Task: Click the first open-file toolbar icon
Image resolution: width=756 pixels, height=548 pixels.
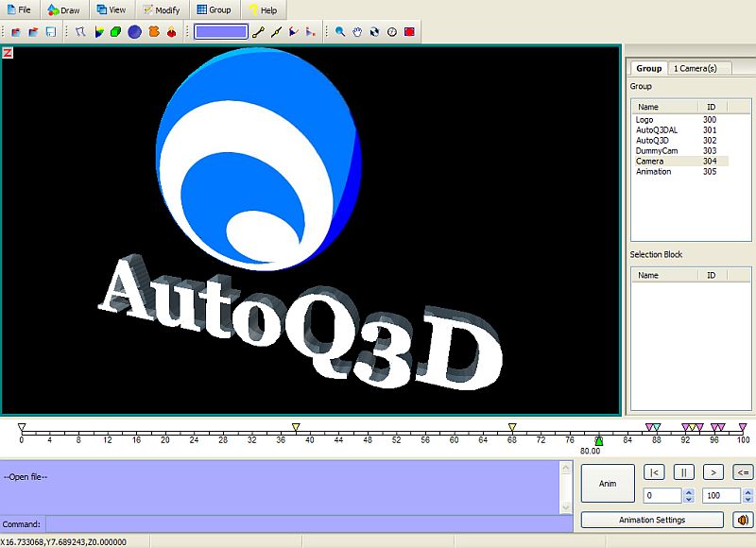Action: pyautogui.click(x=16, y=32)
